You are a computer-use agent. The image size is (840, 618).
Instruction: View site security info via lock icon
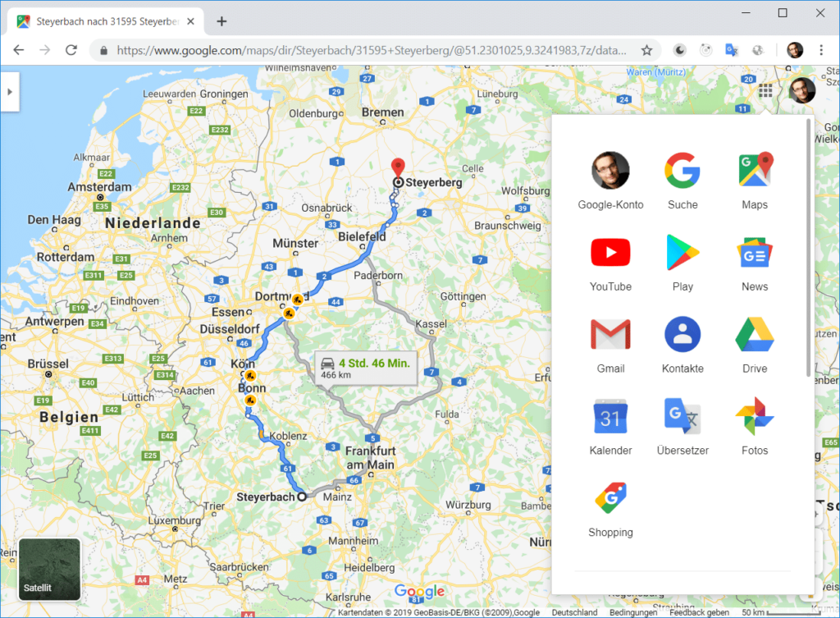104,50
